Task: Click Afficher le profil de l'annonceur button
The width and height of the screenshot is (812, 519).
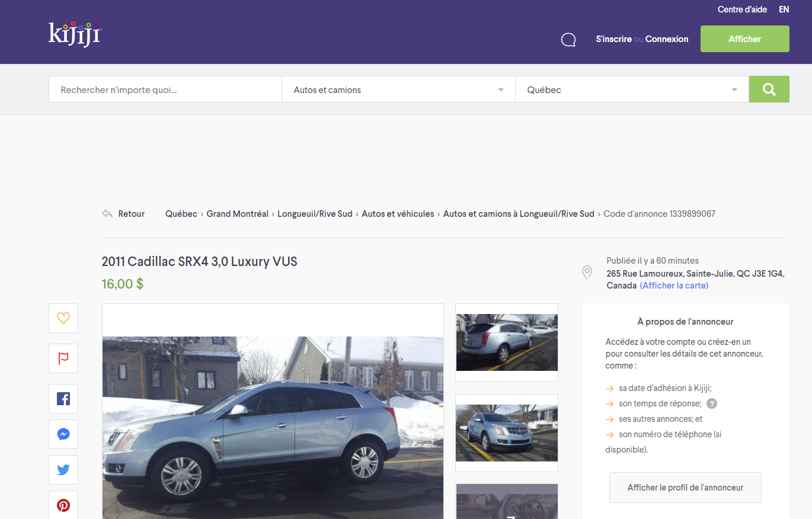Action: click(685, 488)
